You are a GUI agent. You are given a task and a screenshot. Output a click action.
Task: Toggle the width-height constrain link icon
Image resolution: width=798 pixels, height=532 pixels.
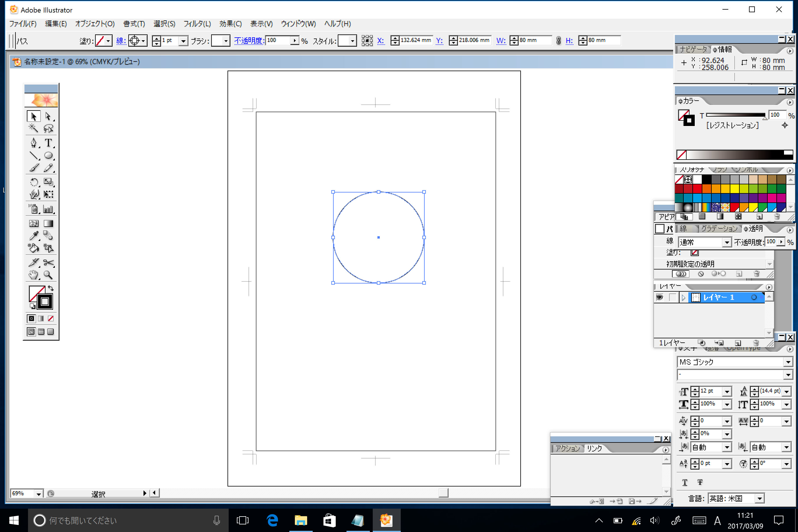click(x=559, y=41)
